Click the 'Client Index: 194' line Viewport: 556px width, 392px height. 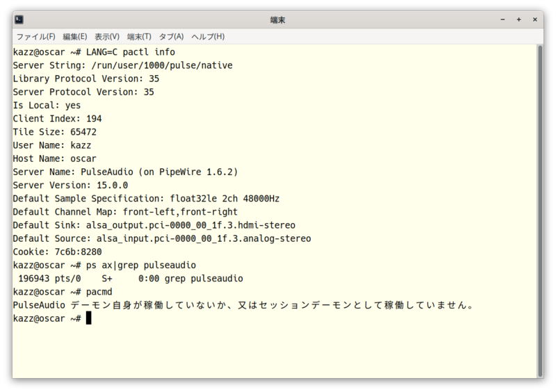tap(57, 118)
